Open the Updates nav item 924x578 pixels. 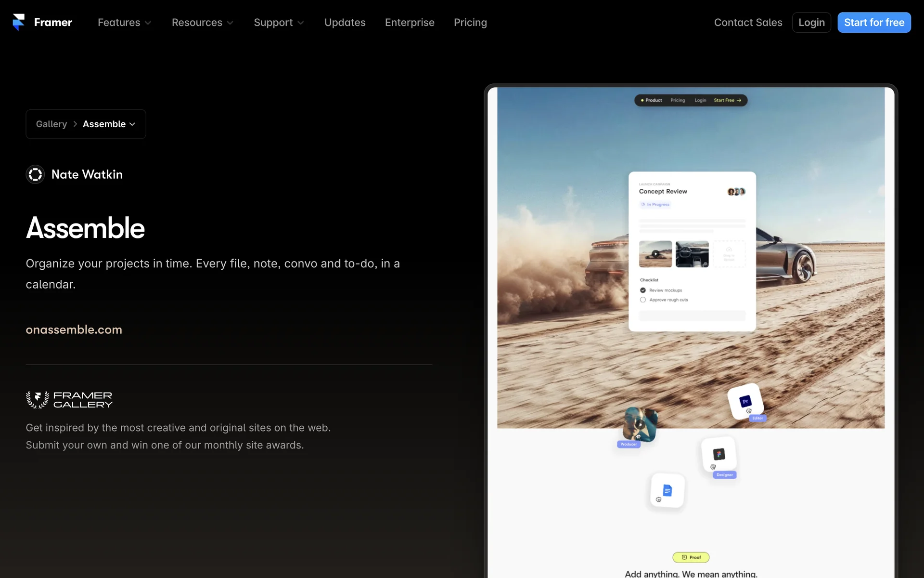pyautogui.click(x=345, y=23)
